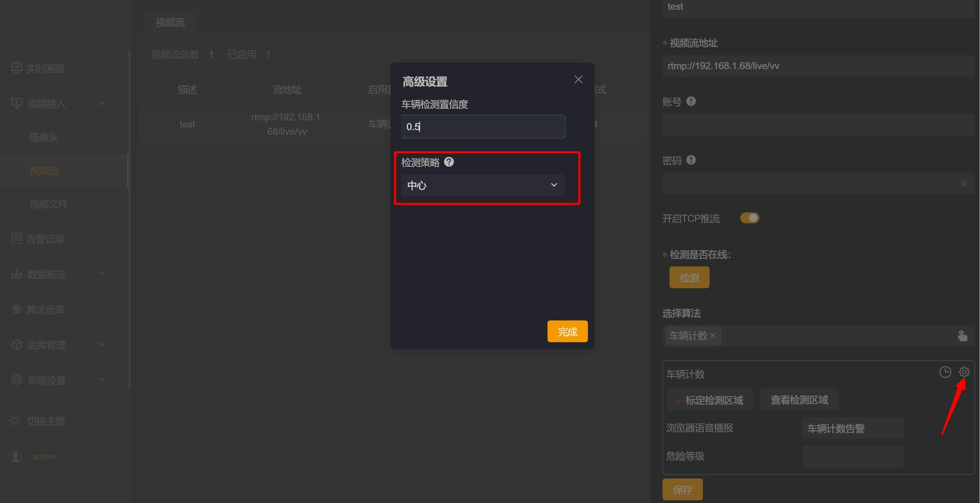Toggle the 开启TCP推流 switch
Screen dimensions: 980x503
click(749, 218)
